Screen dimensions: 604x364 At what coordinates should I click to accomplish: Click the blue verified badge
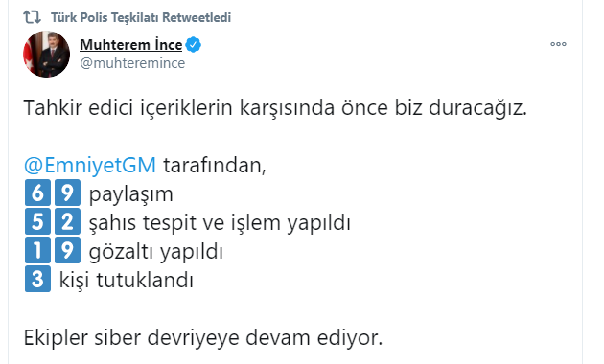[194, 45]
